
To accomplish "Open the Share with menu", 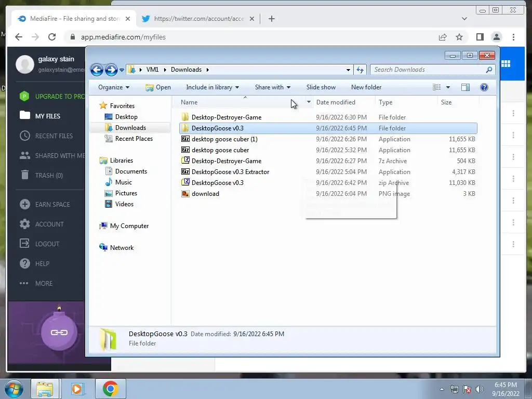I will (272, 87).
